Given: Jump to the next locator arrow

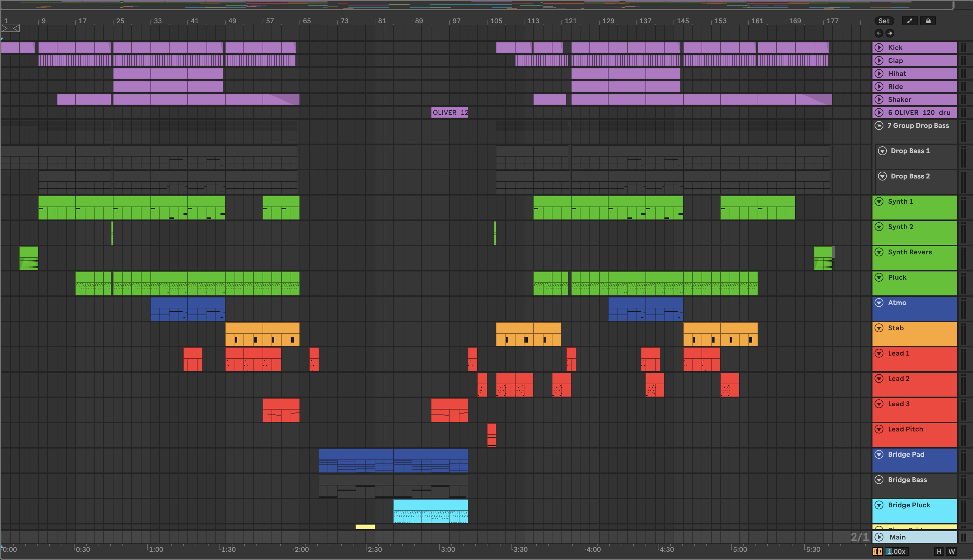Looking at the screenshot, I should click(890, 33).
